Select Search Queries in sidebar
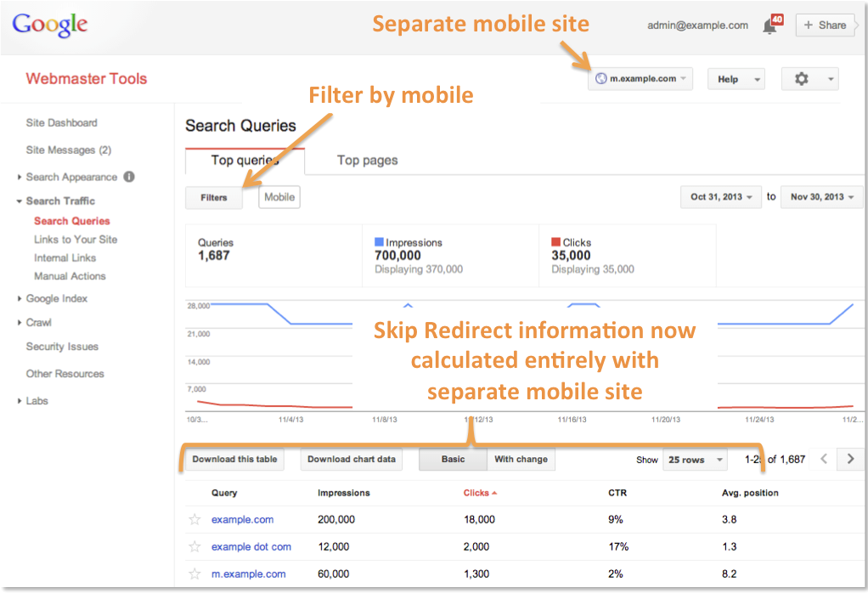 72,221
